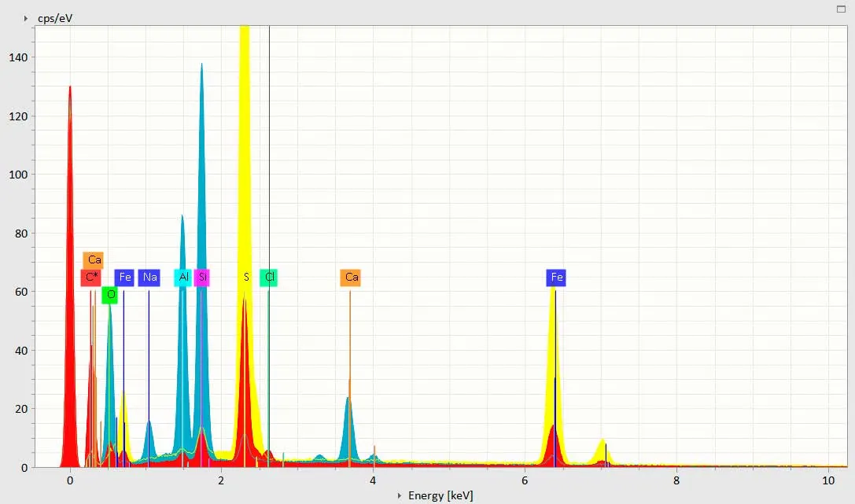Select the green O element marker
The height and width of the screenshot is (504, 855).
[110, 295]
